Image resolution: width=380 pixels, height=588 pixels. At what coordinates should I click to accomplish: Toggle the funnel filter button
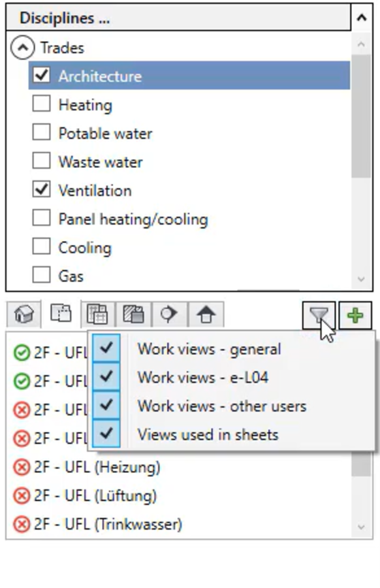(x=319, y=315)
